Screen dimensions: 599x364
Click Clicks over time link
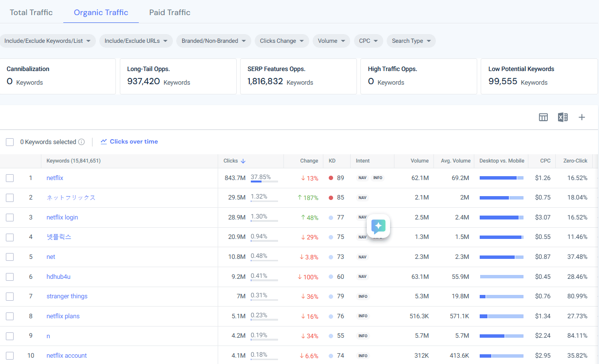pos(134,142)
